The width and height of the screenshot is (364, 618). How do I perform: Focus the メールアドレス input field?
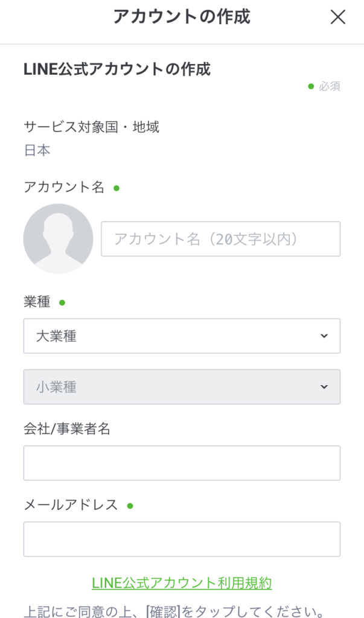[x=181, y=539]
